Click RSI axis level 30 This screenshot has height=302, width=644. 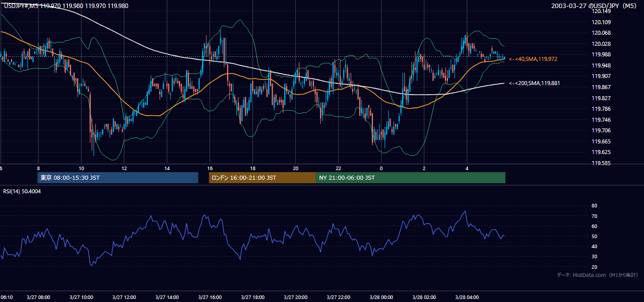[x=594, y=257]
